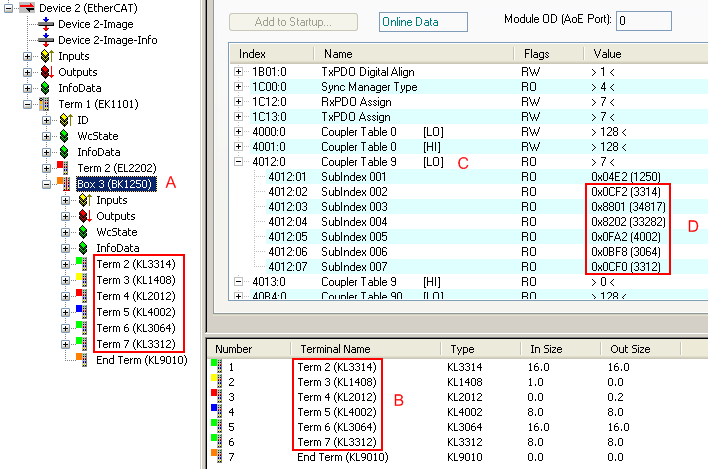Click the Term 5 (KL4002) tree icon
The image size is (708, 469).
pyautogui.click(x=82, y=312)
